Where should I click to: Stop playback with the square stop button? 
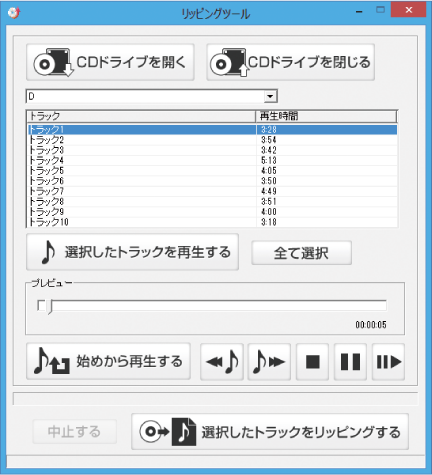[x=313, y=362]
